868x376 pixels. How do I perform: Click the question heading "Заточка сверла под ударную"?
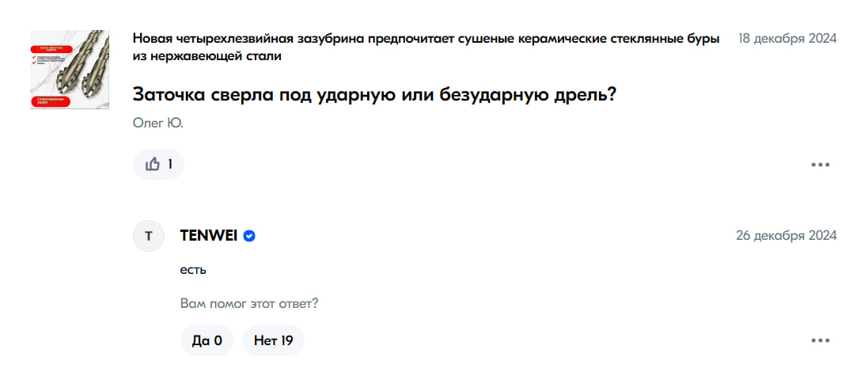[x=374, y=93]
